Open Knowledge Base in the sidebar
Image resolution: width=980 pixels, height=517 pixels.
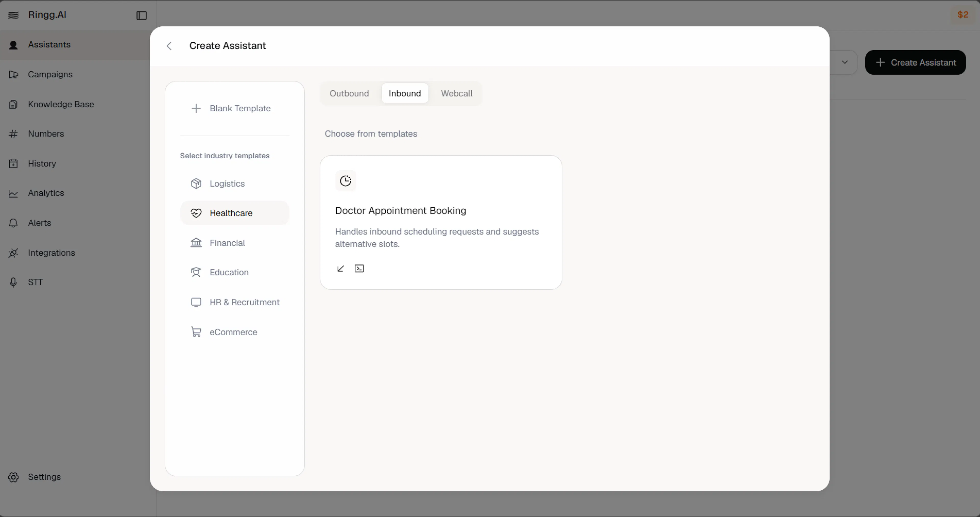(75, 104)
